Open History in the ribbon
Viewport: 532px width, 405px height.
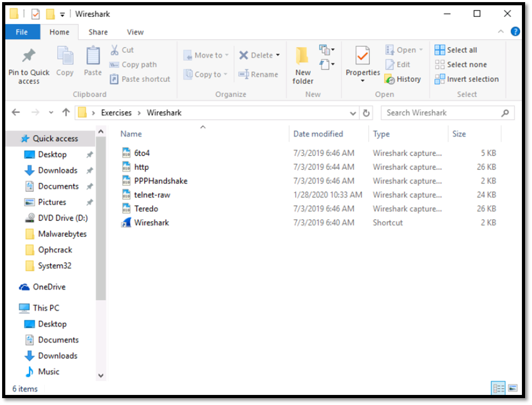pos(403,79)
